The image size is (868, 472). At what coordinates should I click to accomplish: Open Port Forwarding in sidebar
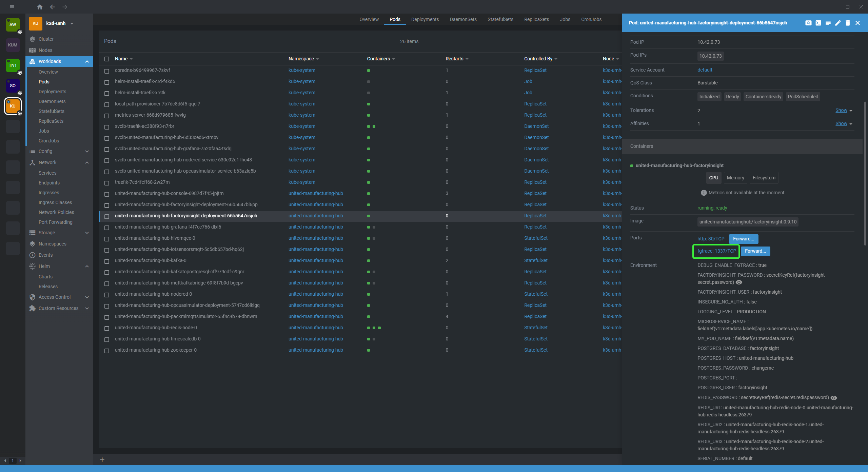click(56, 222)
